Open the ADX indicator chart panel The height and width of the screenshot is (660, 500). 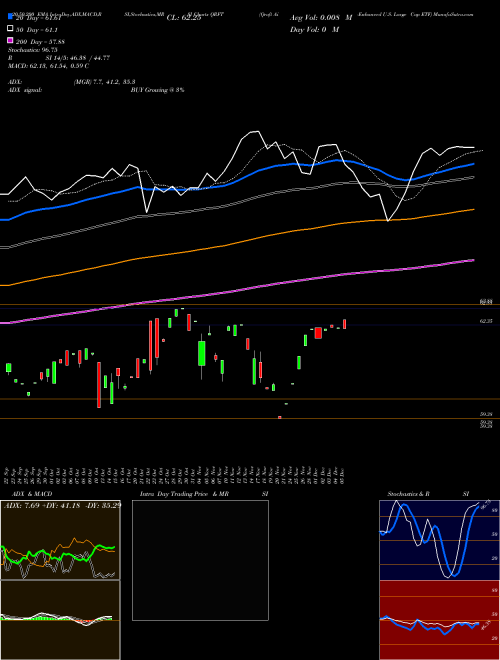tap(60, 540)
